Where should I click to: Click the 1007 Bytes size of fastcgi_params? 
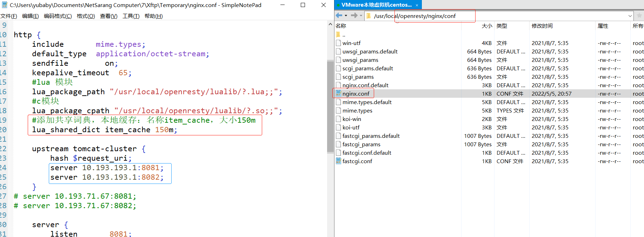point(478,144)
